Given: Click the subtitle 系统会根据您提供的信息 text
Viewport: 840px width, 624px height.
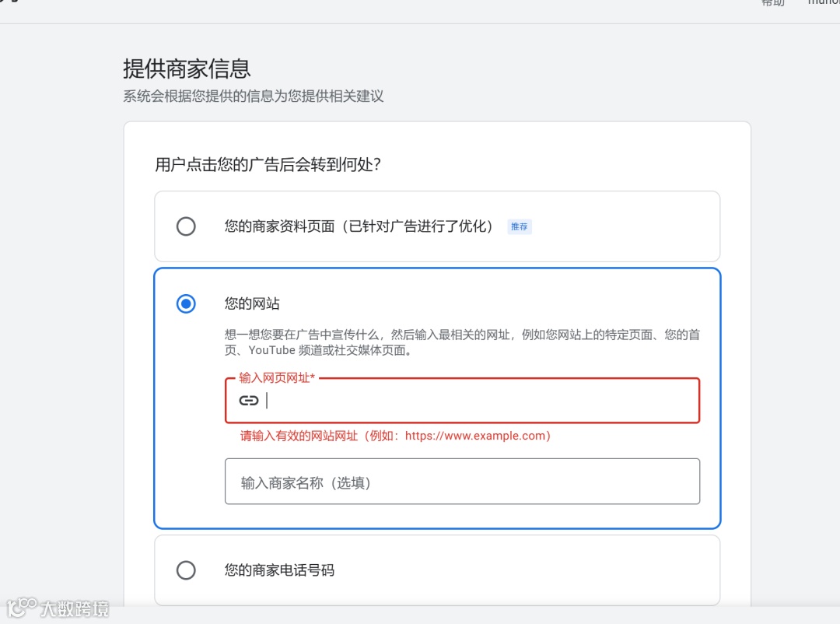Looking at the screenshot, I should tap(254, 96).
